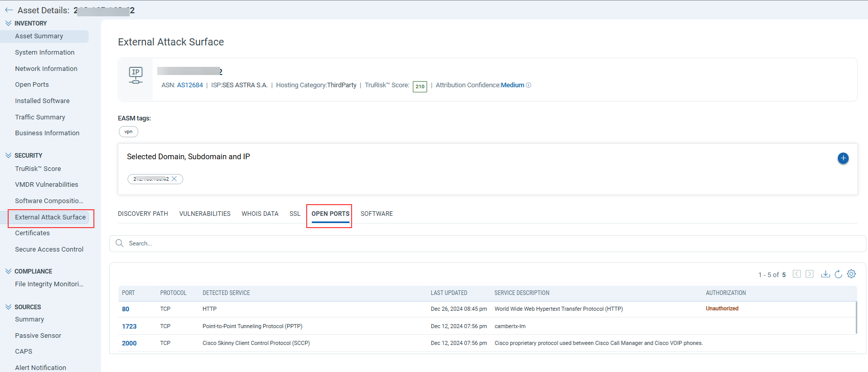Go to previous page of results
868x372 pixels.
[x=797, y=275]
